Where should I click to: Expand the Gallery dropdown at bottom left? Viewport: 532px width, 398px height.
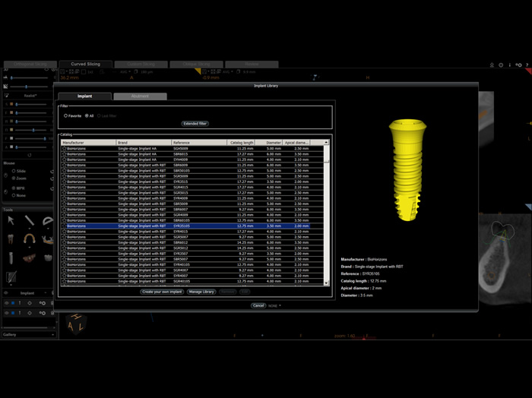pos(29,335)
